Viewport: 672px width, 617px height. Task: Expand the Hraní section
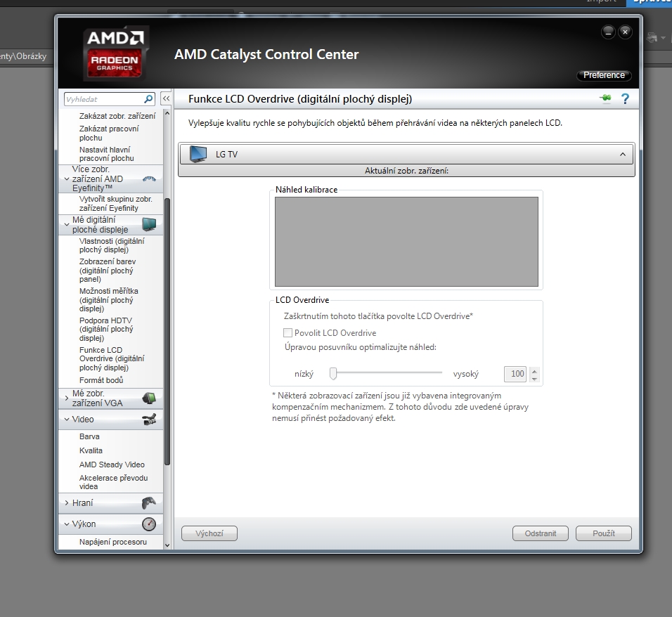pos(67,502)
